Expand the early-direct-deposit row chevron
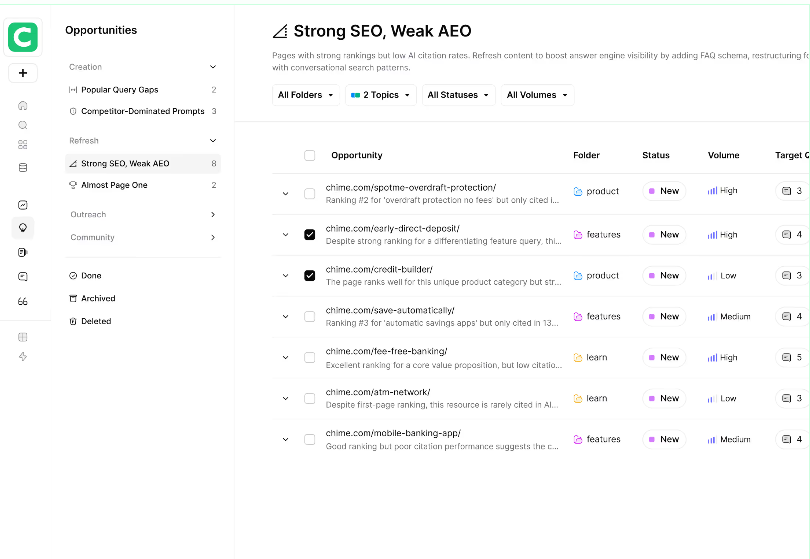Screen dimensions: 810x559 285,235
